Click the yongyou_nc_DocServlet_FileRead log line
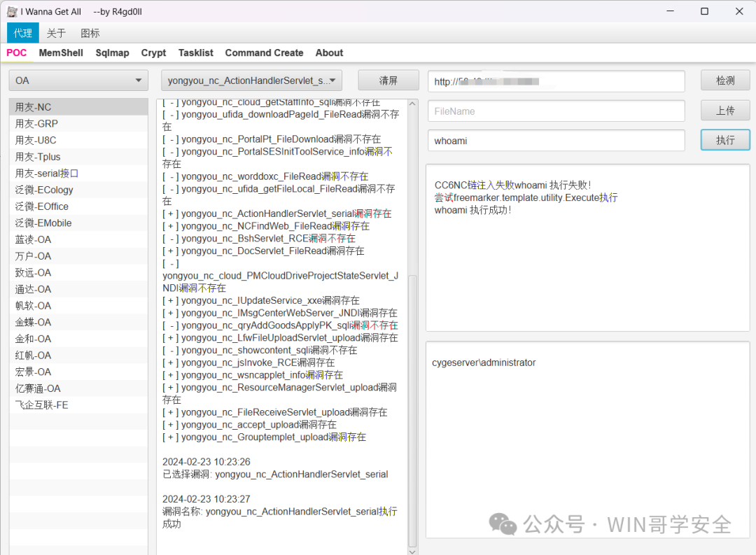The image size is (756, 555). point(263,251)
